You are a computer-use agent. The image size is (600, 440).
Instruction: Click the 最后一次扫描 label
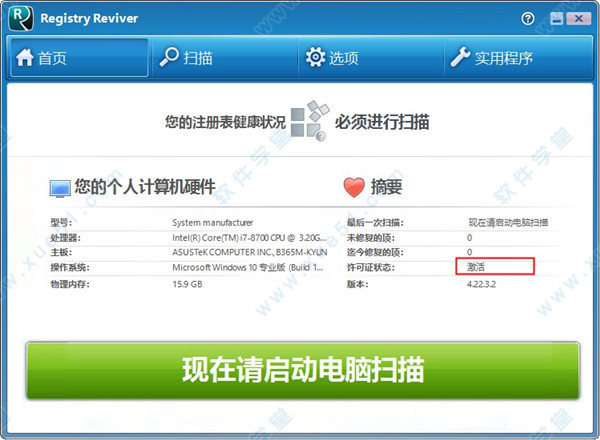coord(375,223)
